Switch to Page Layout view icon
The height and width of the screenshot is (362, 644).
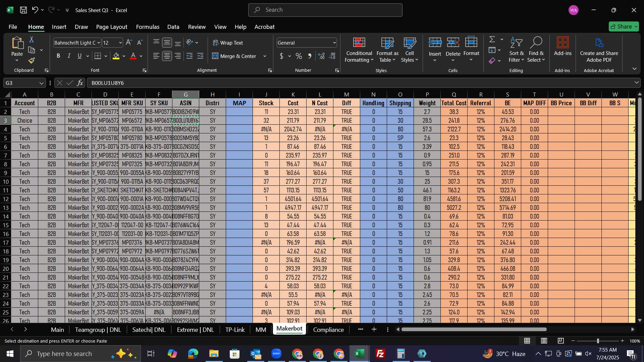pyautogui.click(x=544, y=341)
